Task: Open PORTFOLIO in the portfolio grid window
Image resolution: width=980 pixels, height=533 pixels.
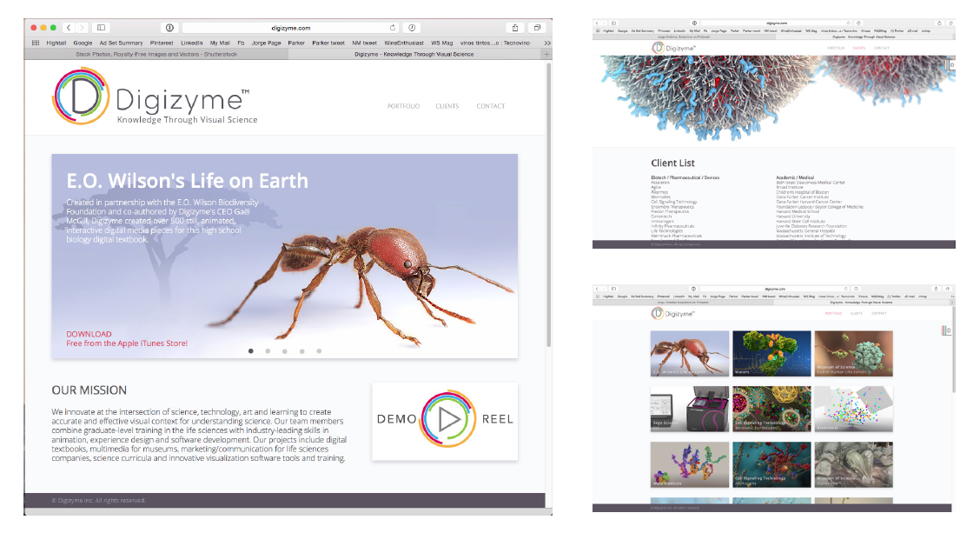Action: point(833,313)
